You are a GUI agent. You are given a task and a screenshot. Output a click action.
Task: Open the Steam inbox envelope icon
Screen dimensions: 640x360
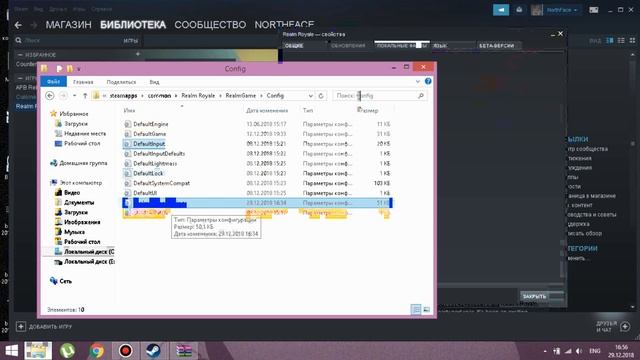pos(519,10)
